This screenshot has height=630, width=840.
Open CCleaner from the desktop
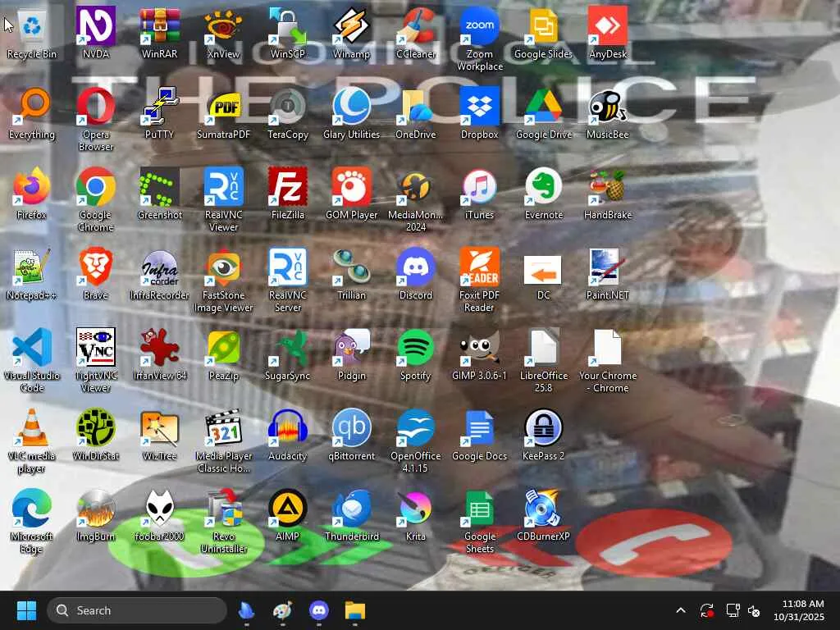click(x=416, y=33)
